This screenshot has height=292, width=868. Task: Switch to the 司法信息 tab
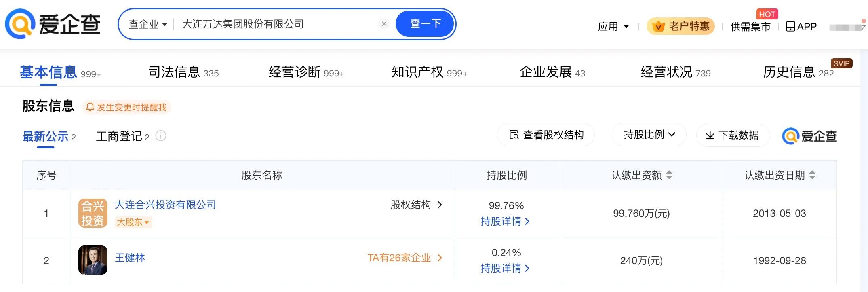coord(183,72)
